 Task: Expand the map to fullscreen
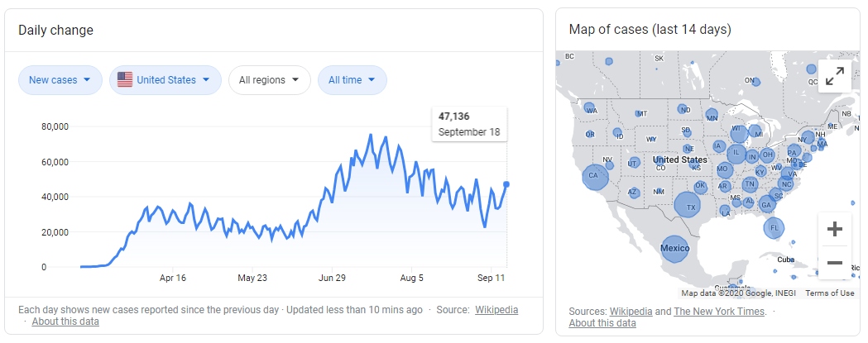click(834, 76)
